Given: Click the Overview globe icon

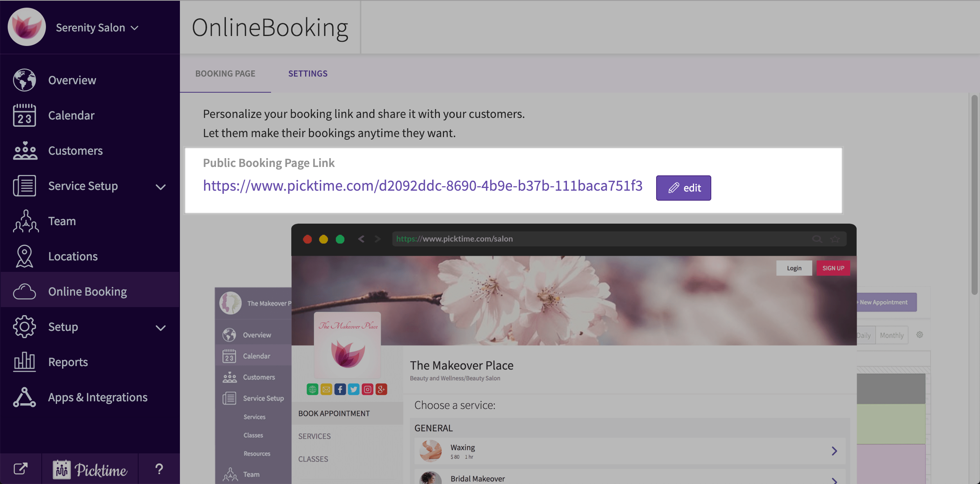Looking at the screenshot, I should (x=24, y=80).
